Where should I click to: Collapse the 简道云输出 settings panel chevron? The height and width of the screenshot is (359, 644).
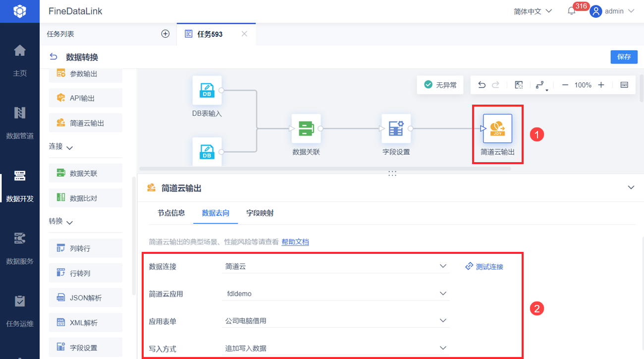pos(631,187)
